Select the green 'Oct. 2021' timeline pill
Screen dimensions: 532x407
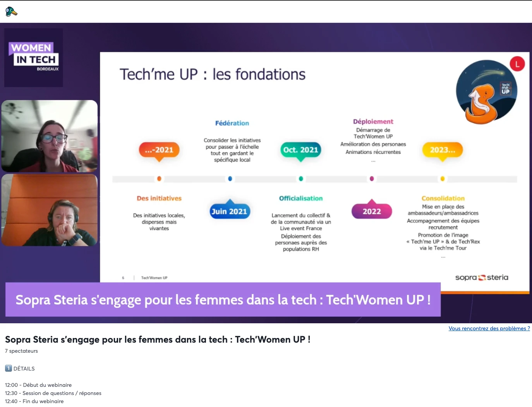[301, 150]
